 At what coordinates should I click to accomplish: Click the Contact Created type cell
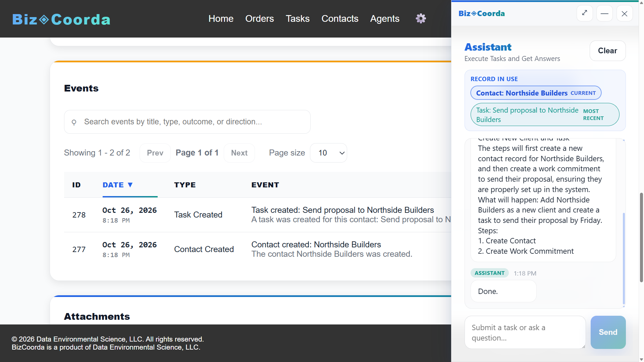204,249
